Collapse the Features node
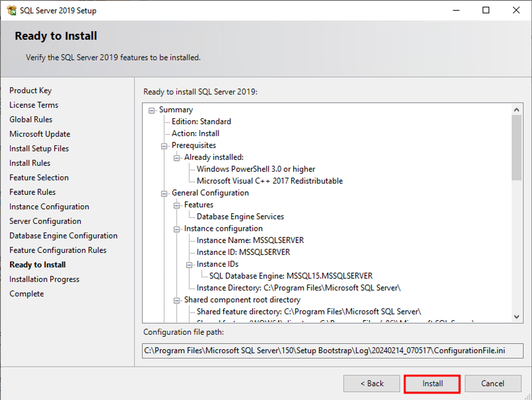The height and width of the screenshot is (400, 532). pos(176,205)
